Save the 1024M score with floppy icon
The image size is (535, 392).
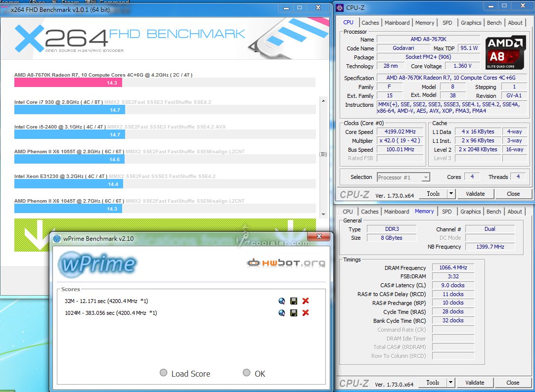tap(294, 313)
